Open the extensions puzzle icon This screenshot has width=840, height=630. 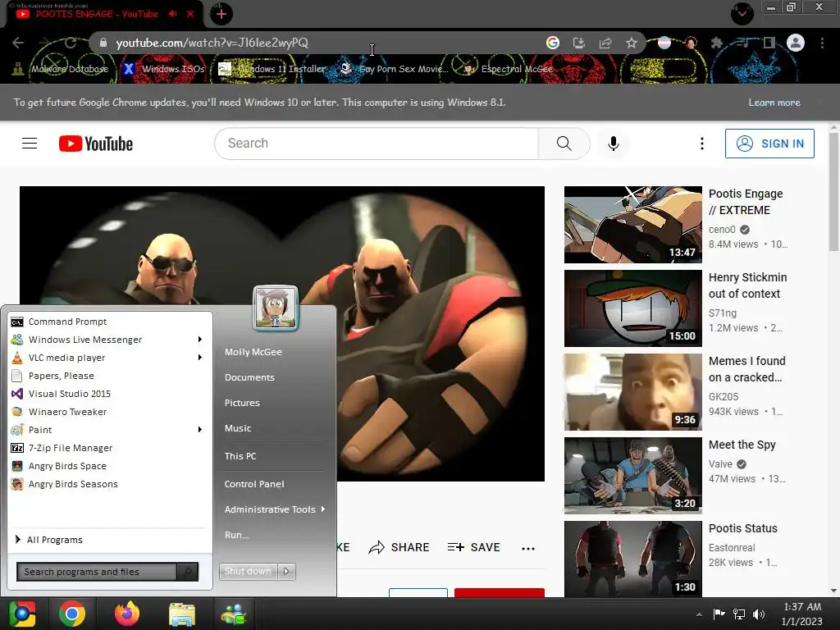pyautogui.click(x=716, y=43)
